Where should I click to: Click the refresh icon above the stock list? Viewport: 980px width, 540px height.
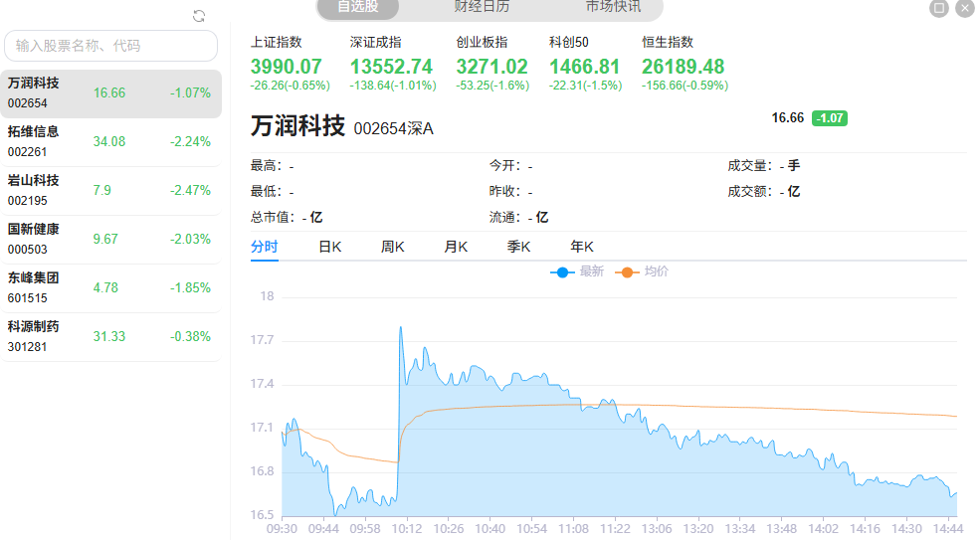pyautogui.click(x=199, y=16)
